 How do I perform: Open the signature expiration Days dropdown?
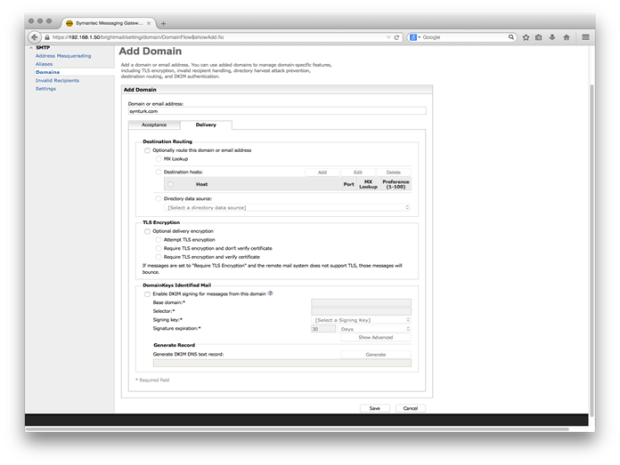(x=375, y=329)
